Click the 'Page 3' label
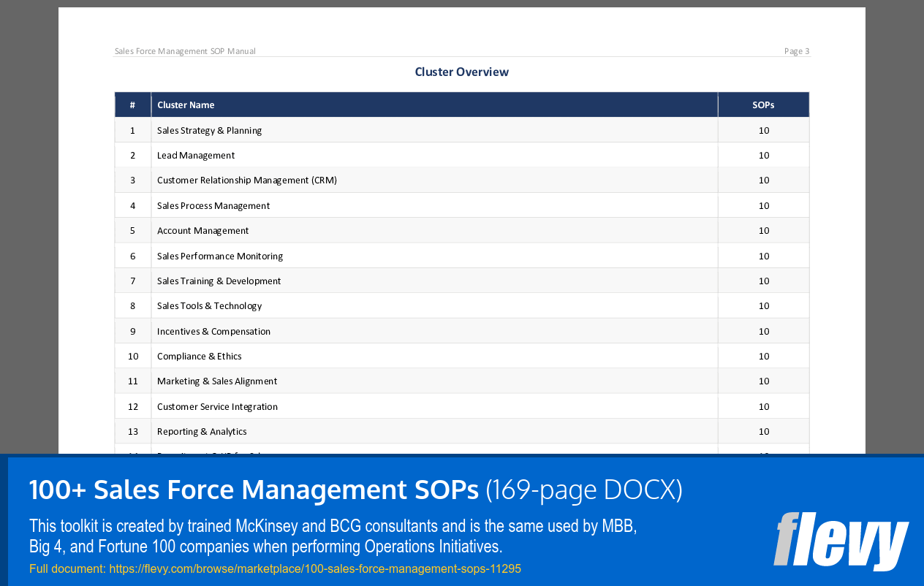The image size is (924, 586). click(796, 50)
